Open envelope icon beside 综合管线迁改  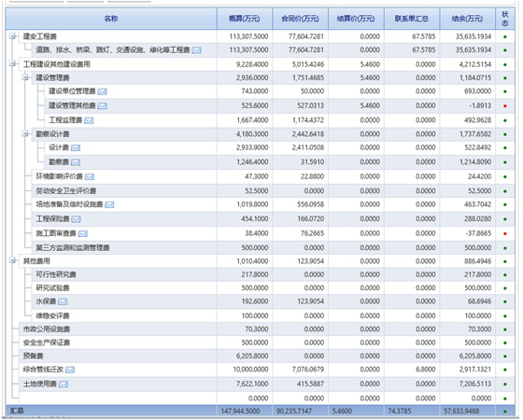pos(70,370)
